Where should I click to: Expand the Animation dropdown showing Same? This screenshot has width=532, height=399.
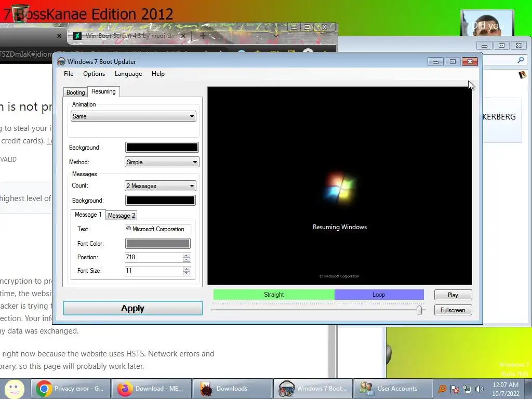pos(134,116)
